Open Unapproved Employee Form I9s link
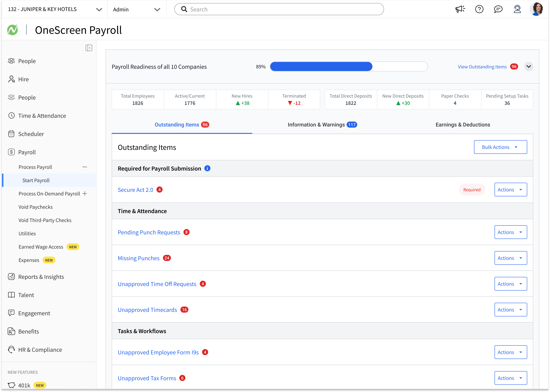The image size is (550, 392). [158, 352]
